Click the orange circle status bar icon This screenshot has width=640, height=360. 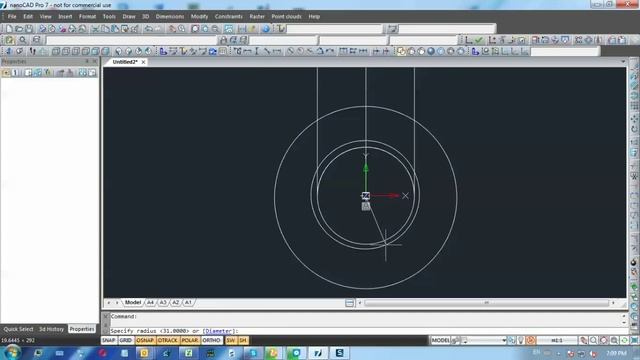pyautogui.click(x=531, y=340)
